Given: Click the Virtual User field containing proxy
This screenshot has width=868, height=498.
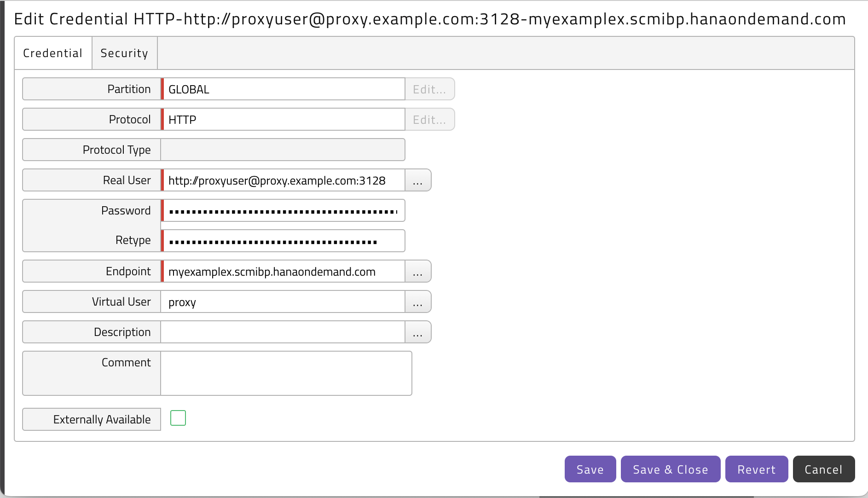Looking at the screenshot, I should pyautogui.click(x=283, y=301).
